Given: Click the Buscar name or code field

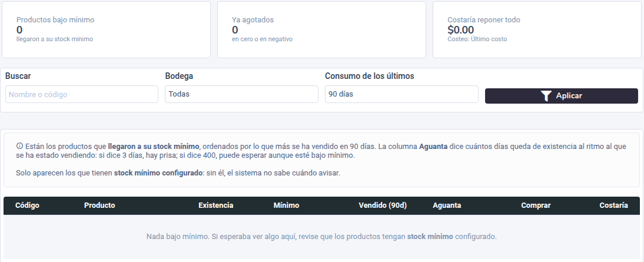Looking at the screenshot, I should pyautogui.click(x=82, y=94).
